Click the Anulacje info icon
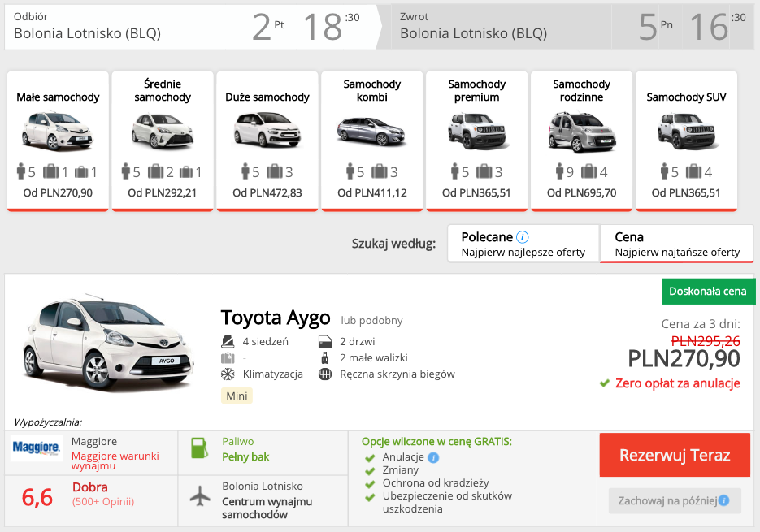Screen dimensions: 760x532 pyautogui.click(x=433, y=457)
